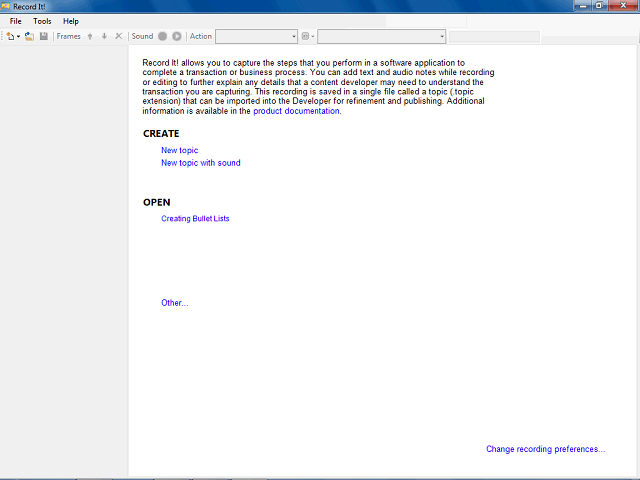Click the Other... link under OPEN
The height and width of the screenshot is (480, 640).
click(175, 303)
